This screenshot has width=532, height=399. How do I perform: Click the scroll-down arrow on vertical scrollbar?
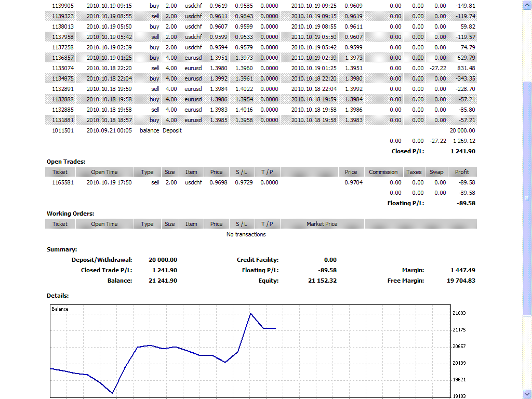tap(527, 393)
